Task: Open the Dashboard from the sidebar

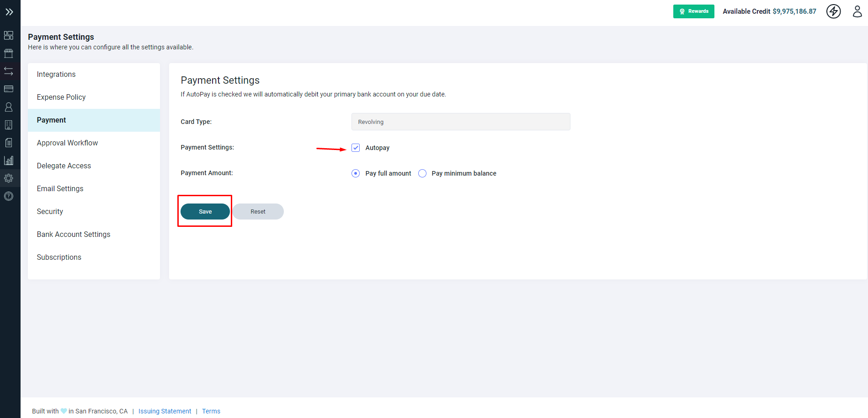Action: tap(9, 35)
